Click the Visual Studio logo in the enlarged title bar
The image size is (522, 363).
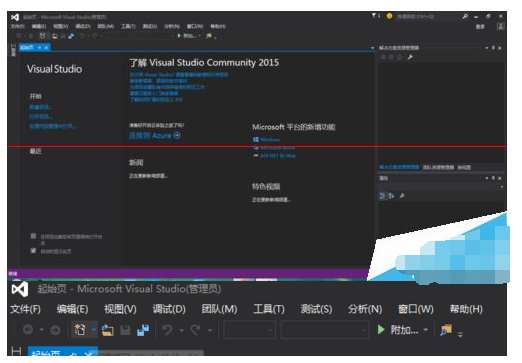pyautogui.click(x=20, y=289)
